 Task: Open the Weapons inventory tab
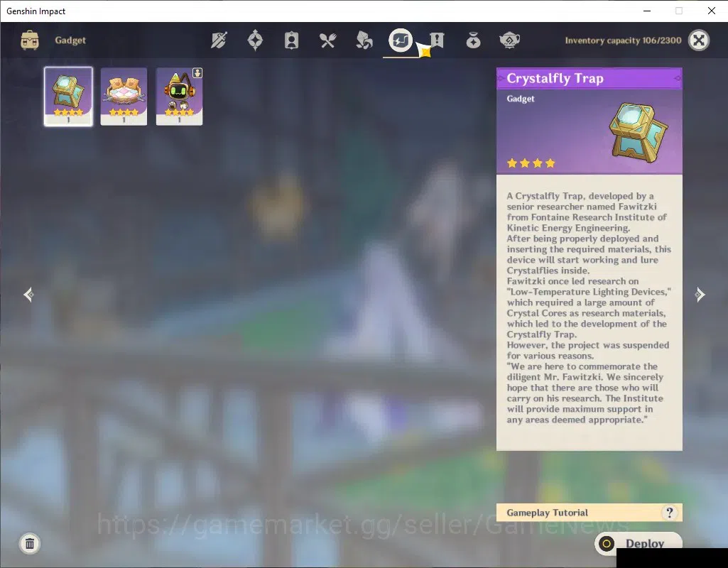[219, 40]
